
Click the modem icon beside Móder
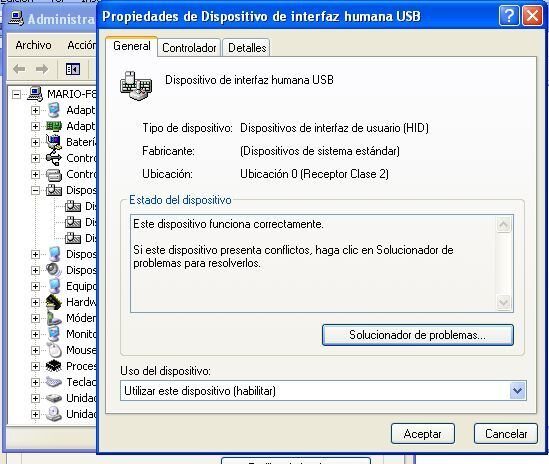tap(54, 318)
